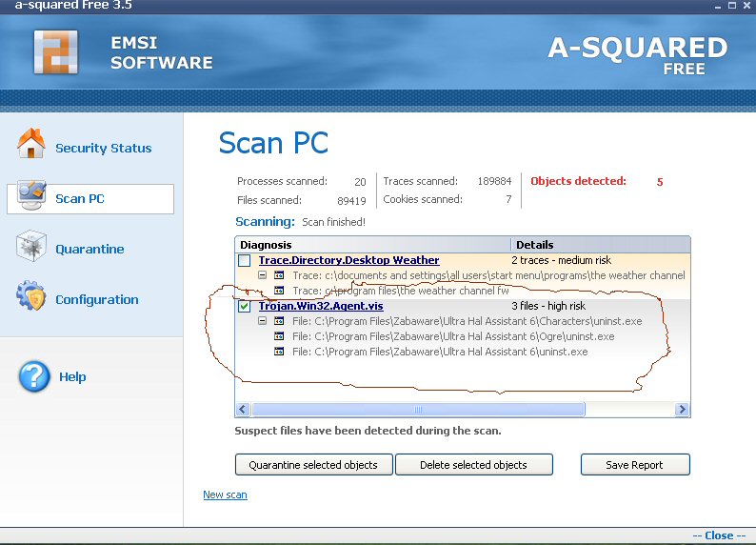Screen dimensions: 756x545
Task: Open the Configuration section label
Action: point(96,299)
